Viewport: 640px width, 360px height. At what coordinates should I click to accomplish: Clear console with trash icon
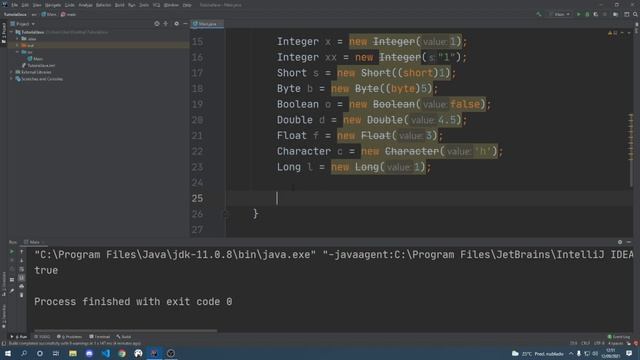click(22, 295)
